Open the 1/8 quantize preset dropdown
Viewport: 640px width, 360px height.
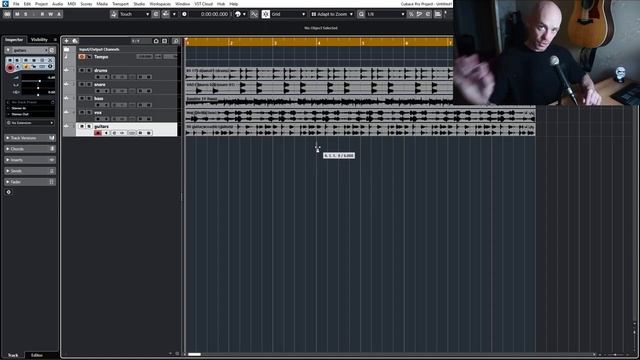385,14
